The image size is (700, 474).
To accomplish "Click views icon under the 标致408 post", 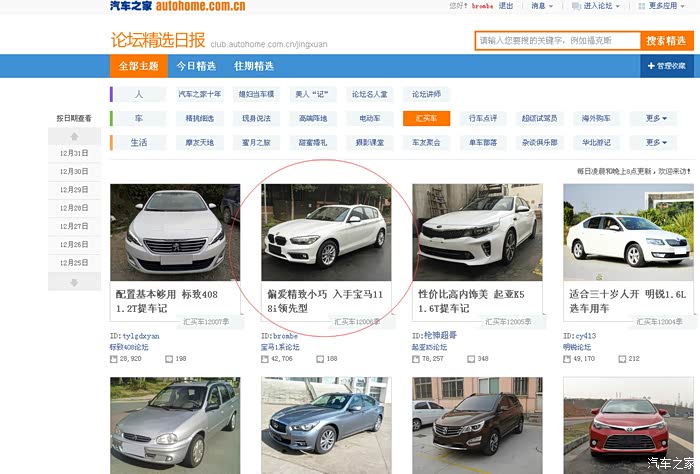I will coord(113,358).
